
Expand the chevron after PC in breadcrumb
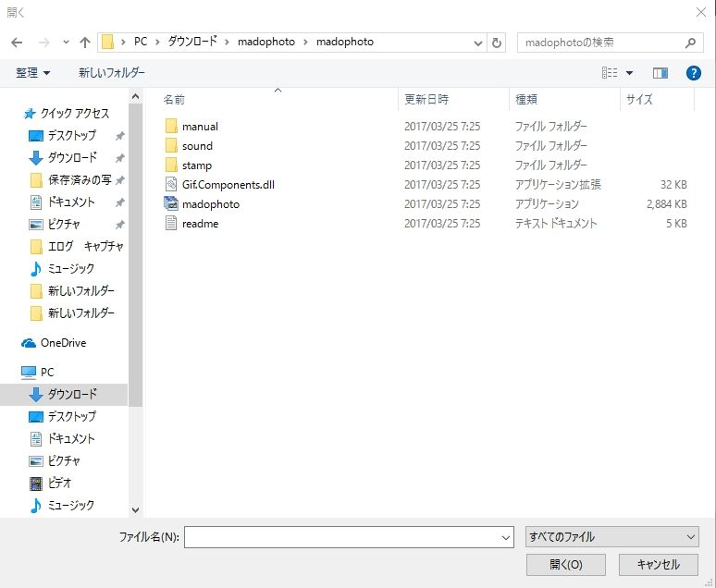tap(157, 43)
